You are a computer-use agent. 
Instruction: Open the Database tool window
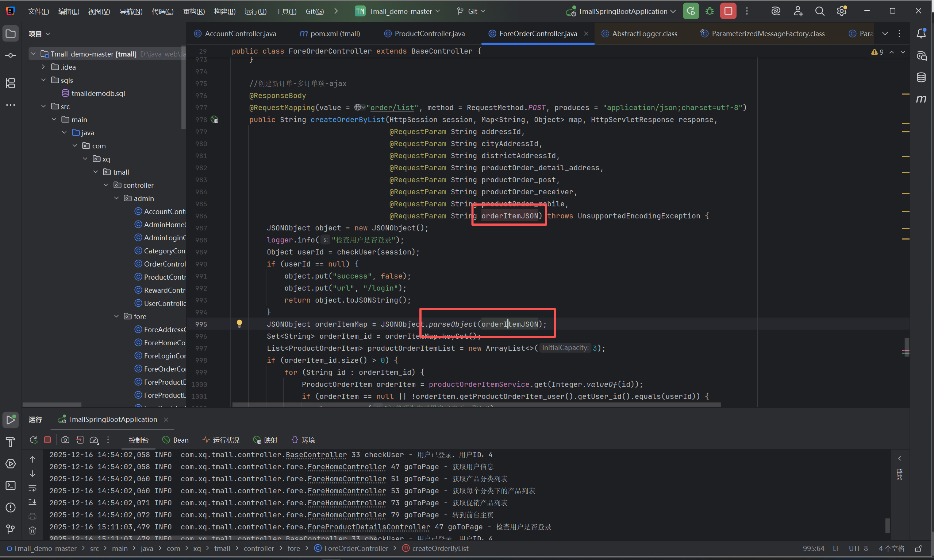(x=921, y=77)
